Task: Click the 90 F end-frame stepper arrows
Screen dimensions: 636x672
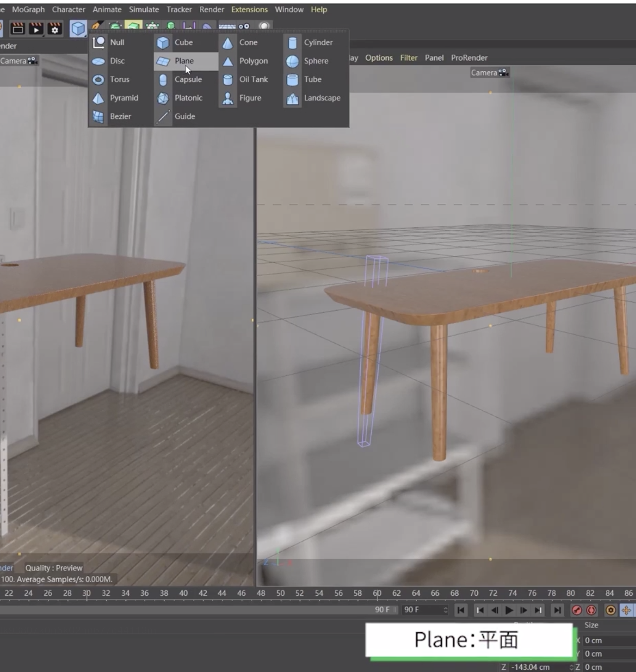Action: pyautogui.click(x=445, y=610)
